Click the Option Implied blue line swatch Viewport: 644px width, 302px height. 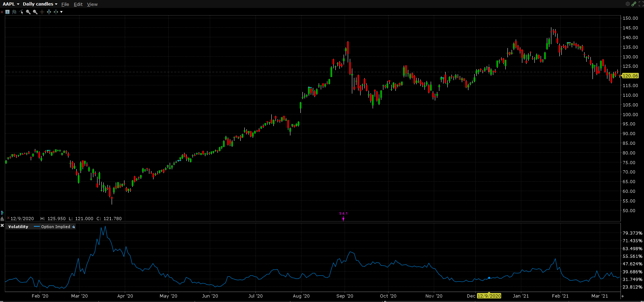point(37,227)
